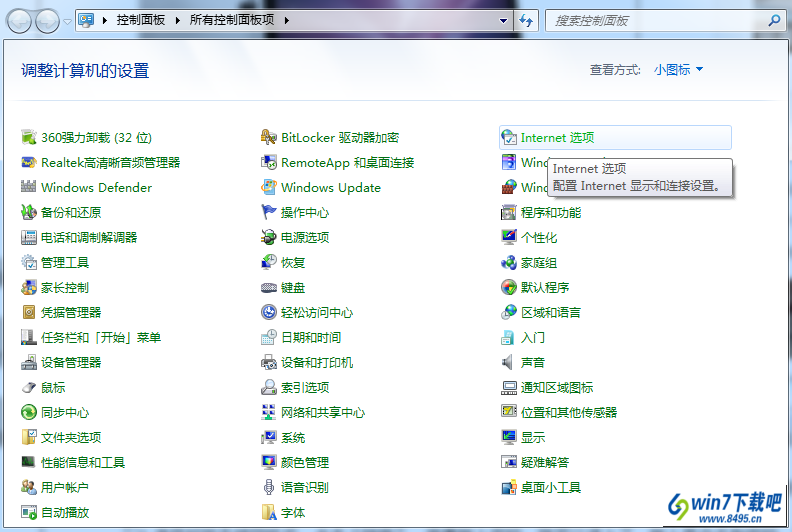Open 文件夹选项 link
Image resolution: width=792 pixels, height=532 pixels.
(71, 437)
